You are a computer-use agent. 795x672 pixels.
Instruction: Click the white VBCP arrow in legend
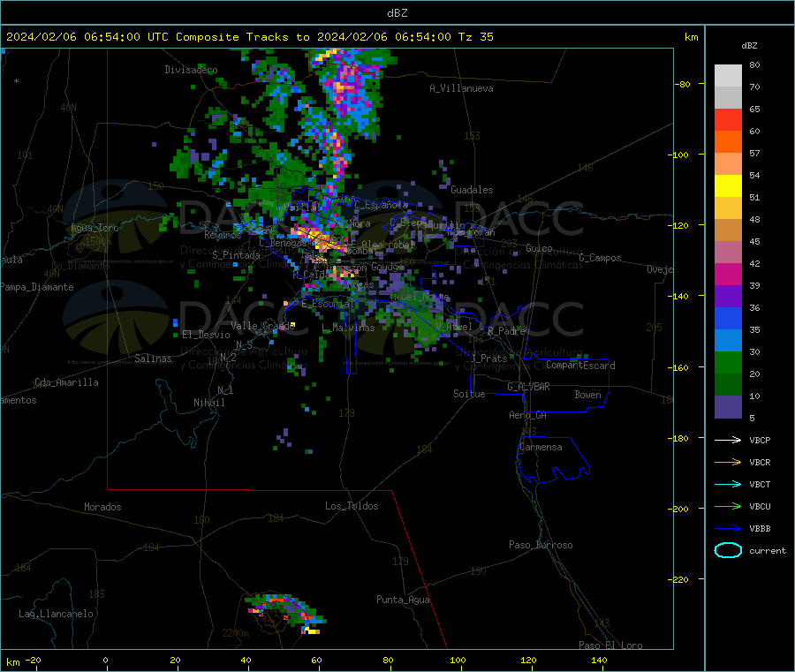point(728,440)
